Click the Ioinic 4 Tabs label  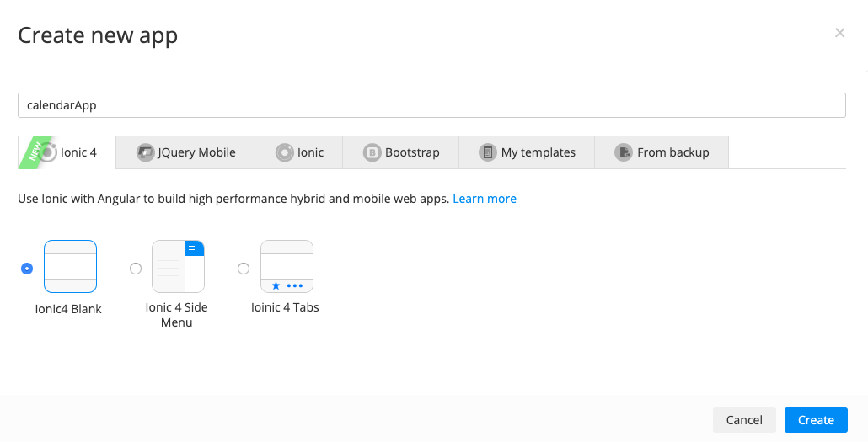[x=285, y=307]
